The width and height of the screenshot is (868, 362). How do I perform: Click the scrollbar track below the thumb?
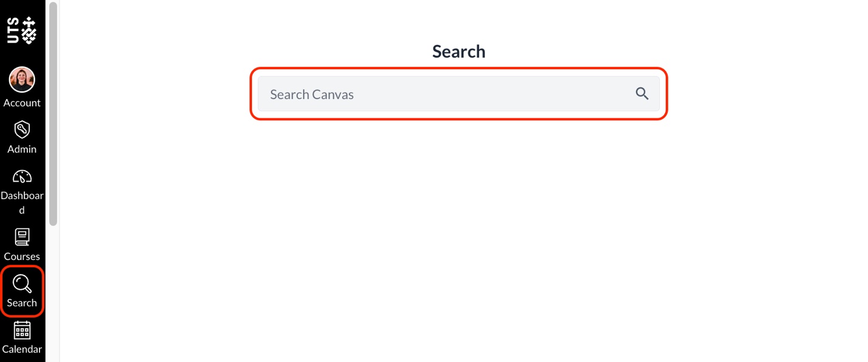pos(53,292)
